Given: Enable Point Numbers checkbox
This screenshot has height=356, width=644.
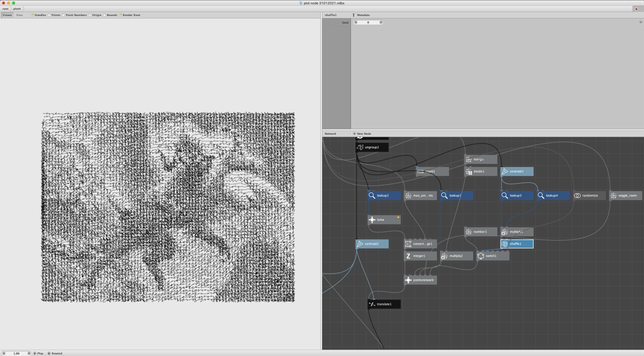Looking at the screenshot, I should point(63,15).
